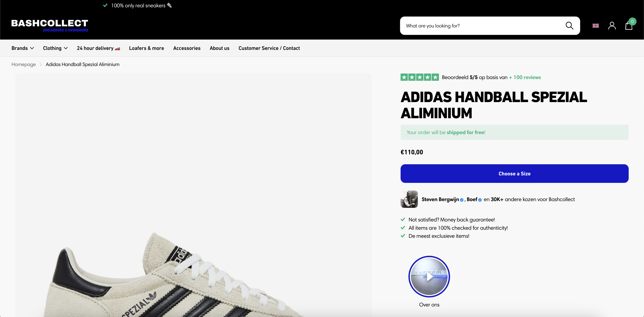Expand the Brands dropdown menu

[22, 48]
